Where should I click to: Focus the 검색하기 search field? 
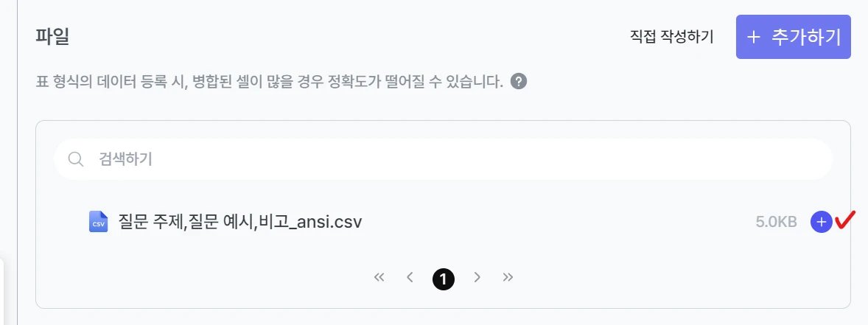pyautogui.click(x=443, y=159)
